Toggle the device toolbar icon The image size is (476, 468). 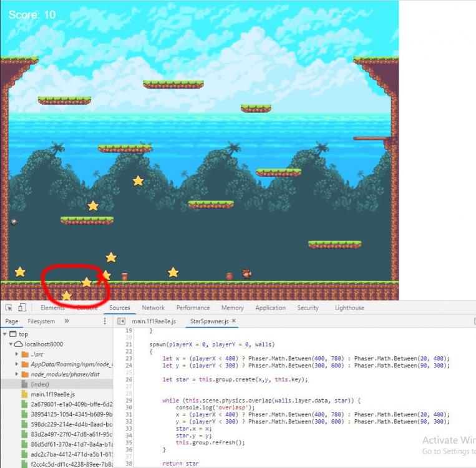coord(22,308)
